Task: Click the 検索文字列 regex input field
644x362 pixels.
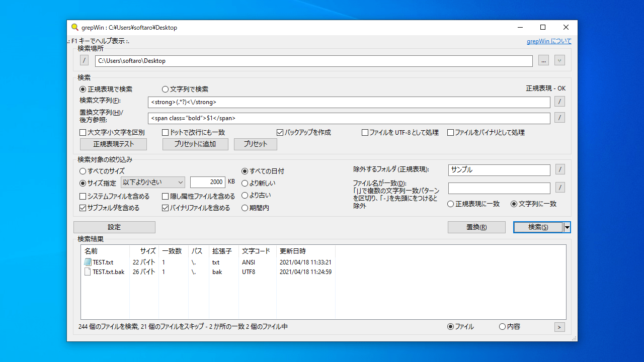Action: point(349,102)
